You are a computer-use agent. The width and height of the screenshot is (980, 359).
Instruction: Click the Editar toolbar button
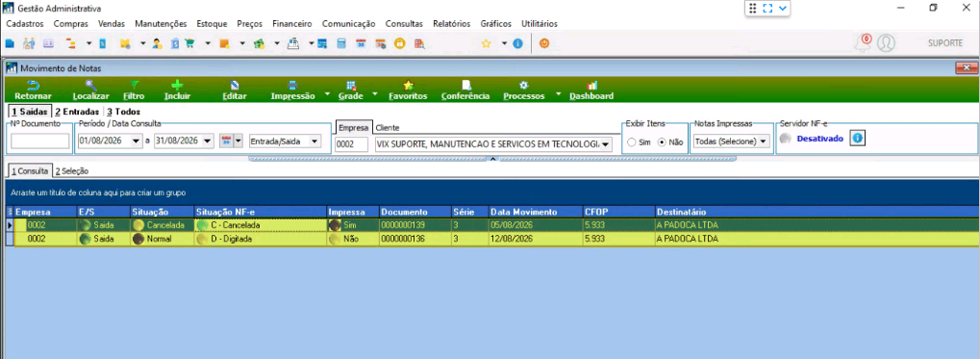click(235, 90)
